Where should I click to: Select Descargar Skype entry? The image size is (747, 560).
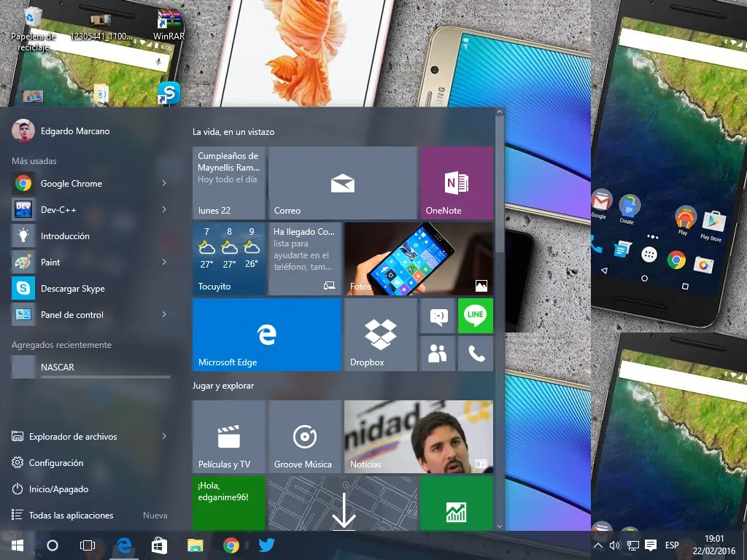90,289
